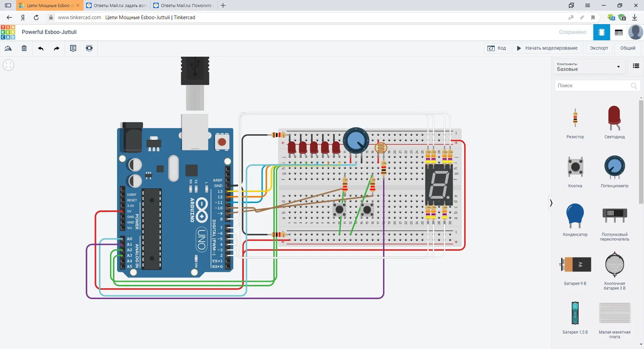The image size is (644, 349).
Task: Pick the Резистор component
Action: click(x=575, y=123)
